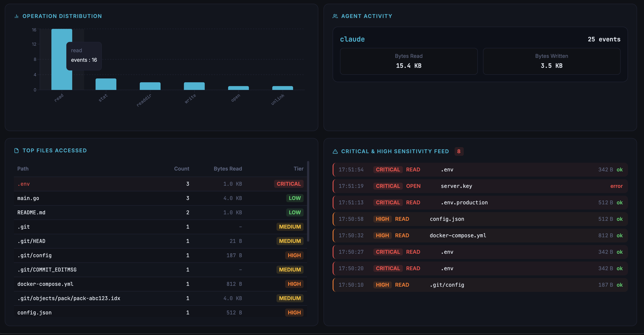Image resolution: width=644 pixels, height=335 pixels.
Task: Select the .git/HEAD file row
Action: pyautogui.click(x=161, y=241)
